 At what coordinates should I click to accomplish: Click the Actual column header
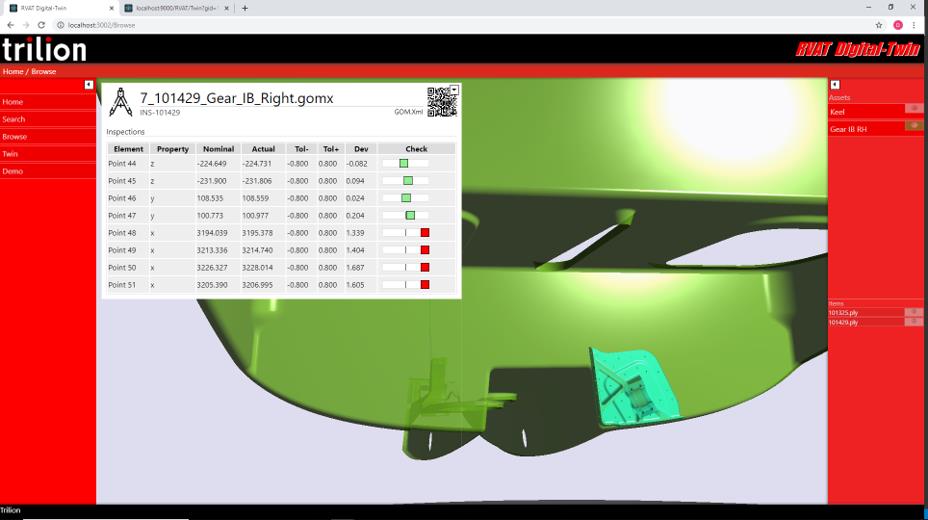(x=263, y=149)
